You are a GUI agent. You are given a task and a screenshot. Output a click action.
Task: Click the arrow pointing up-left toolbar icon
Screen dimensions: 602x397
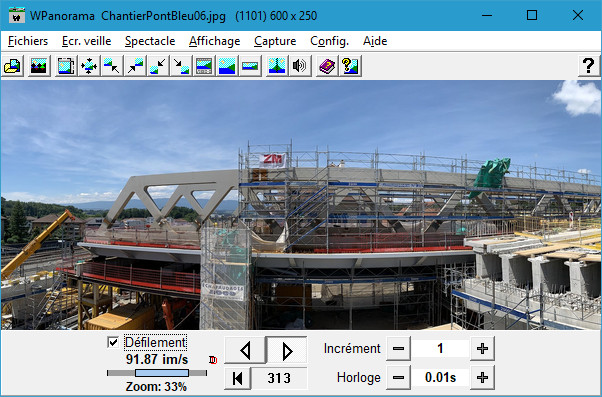pos(112,66)
